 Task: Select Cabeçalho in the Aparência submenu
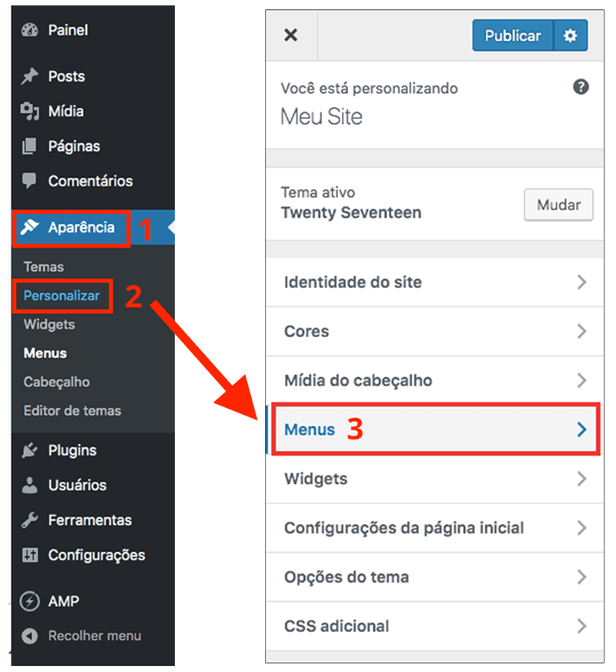[63, 382]
